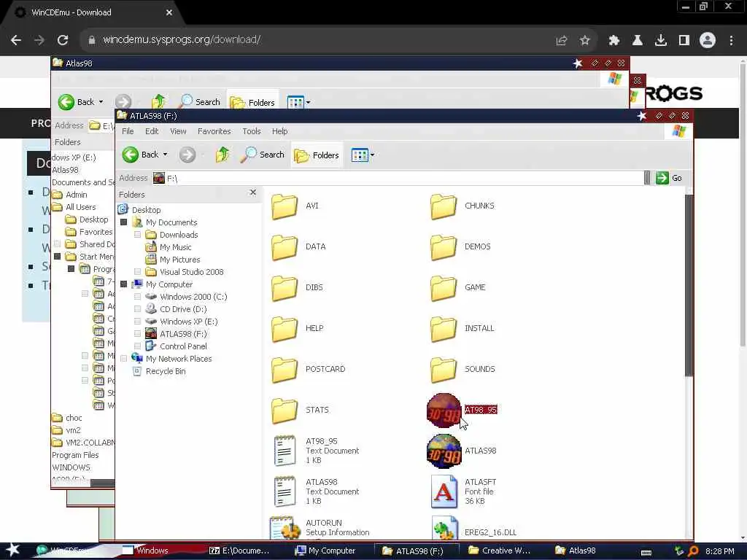747x560 pixels.
Task: Open the AVI folder
Action: [x=285, y=206]
